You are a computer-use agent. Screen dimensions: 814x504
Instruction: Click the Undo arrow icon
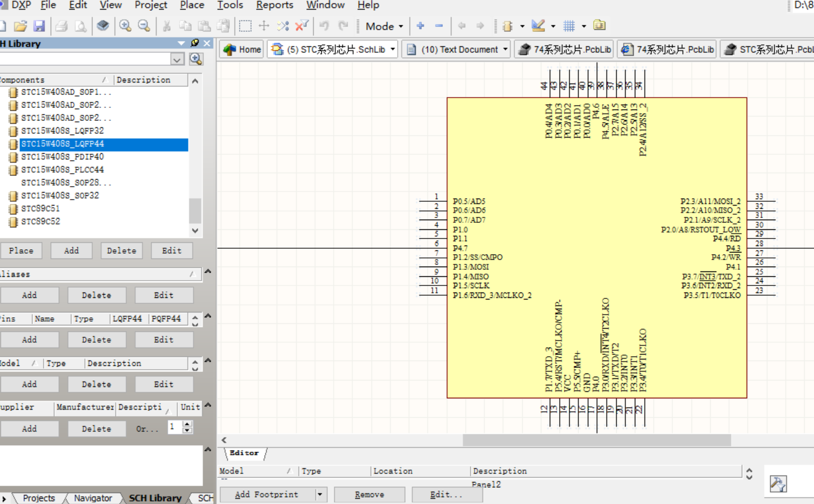(x=324, y=26)
